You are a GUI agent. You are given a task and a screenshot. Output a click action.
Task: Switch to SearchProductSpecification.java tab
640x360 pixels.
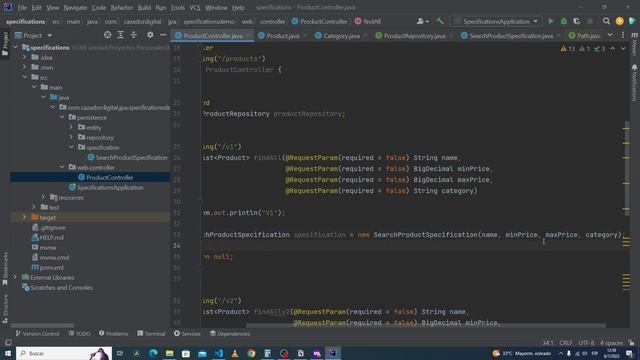[511, 36]
